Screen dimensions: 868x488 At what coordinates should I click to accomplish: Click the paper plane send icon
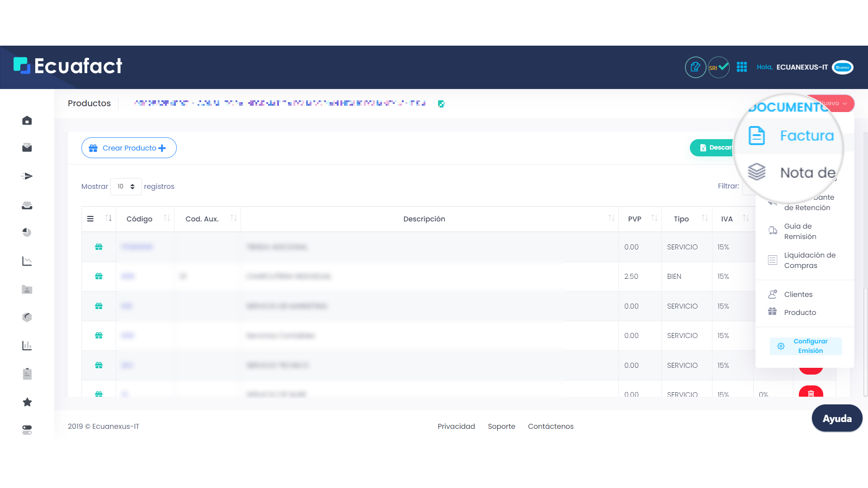[x=27, y=176]
